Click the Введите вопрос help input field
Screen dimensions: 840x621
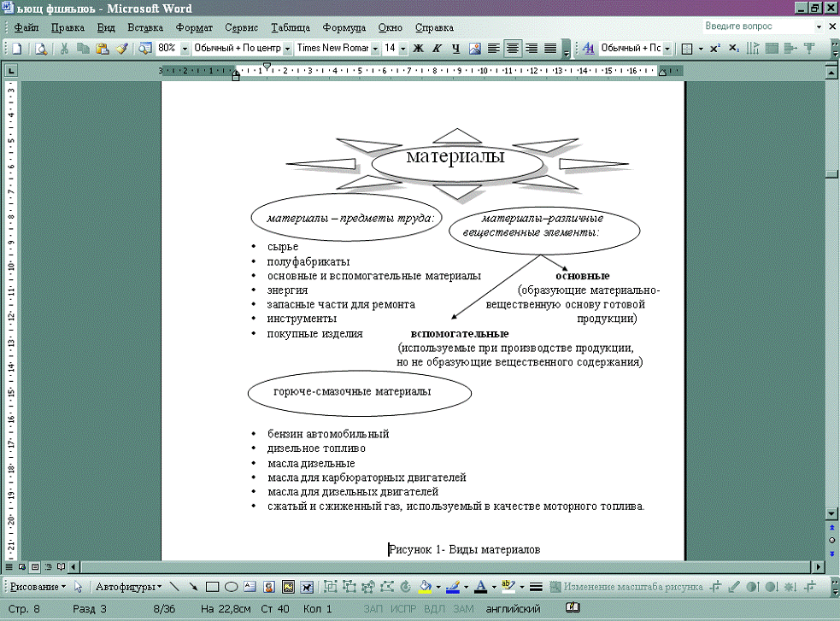coord(756,27)
